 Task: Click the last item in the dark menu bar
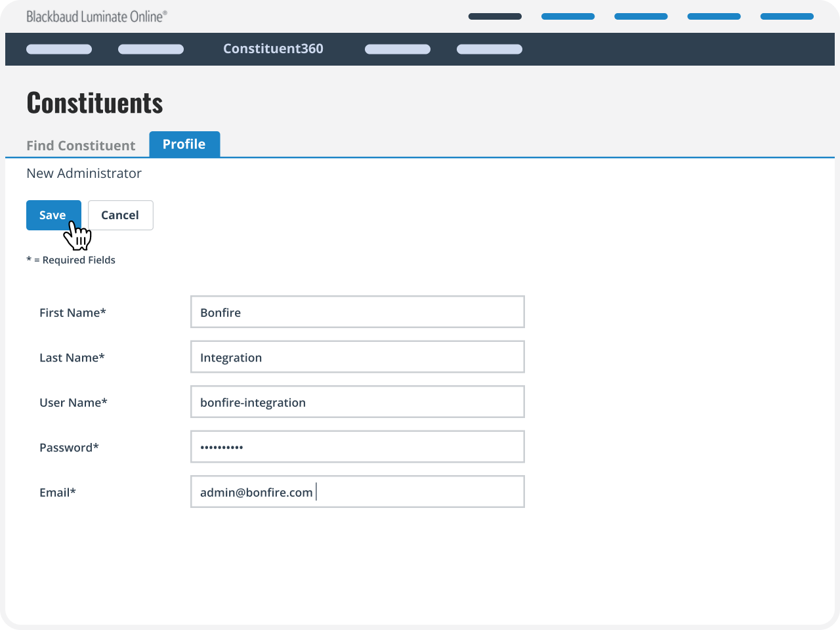point(489,49)
